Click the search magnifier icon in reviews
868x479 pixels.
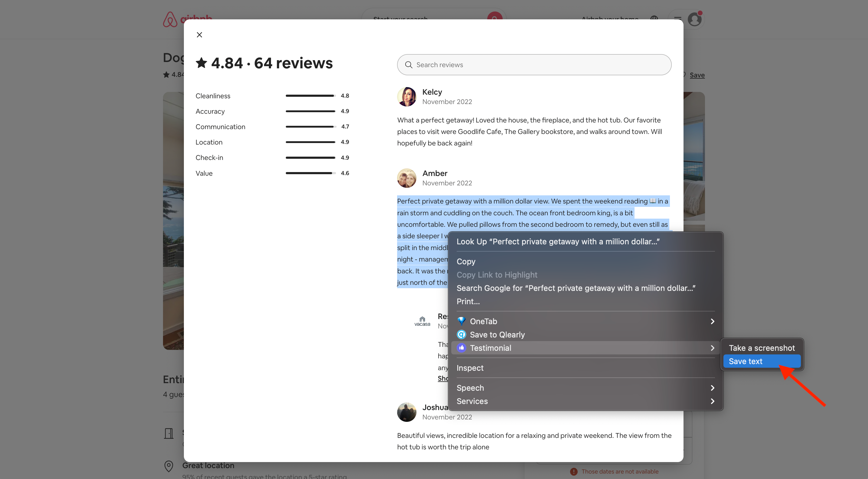pyautogui.click(x=408, y=65)
